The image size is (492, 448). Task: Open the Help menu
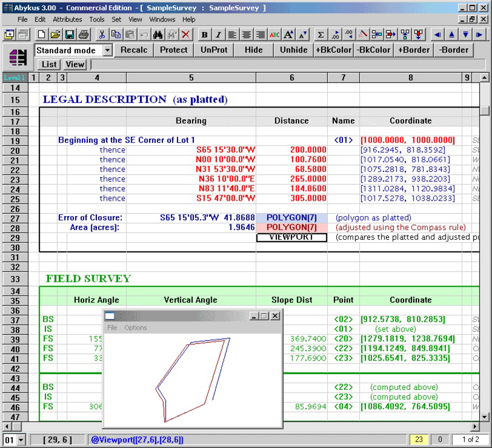click(x=189, y=20)
